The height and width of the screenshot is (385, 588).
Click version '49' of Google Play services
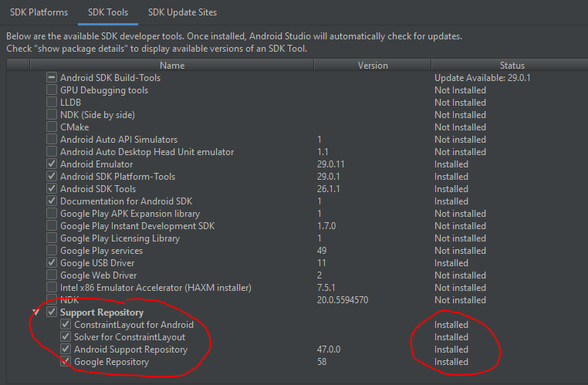tap(321, 251)
